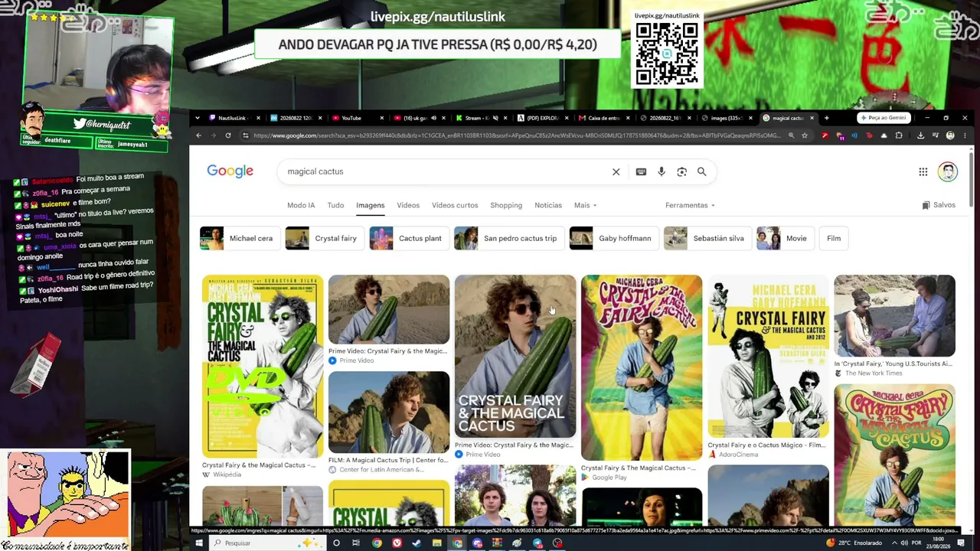Switch to the NautilusLink browser tab

pos(236,118)
